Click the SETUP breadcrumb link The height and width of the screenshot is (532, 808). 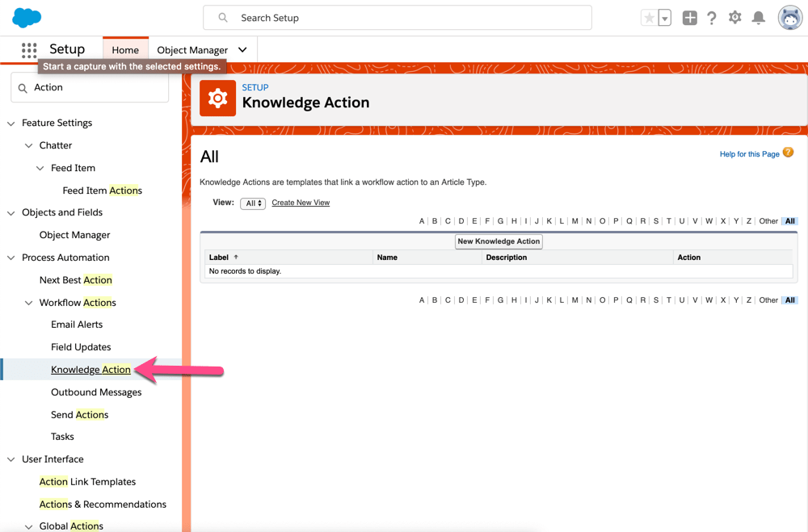pos(255,87)
